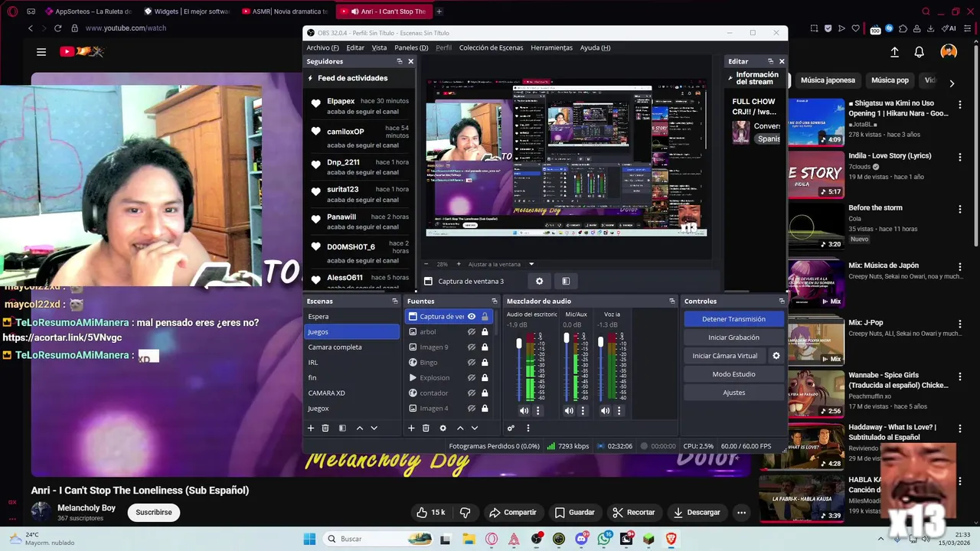The image size is (980, 551).
Task: Open source properties gear in the Fuentes toolbar
Action: pyautogui.click(x=443, y=428)
